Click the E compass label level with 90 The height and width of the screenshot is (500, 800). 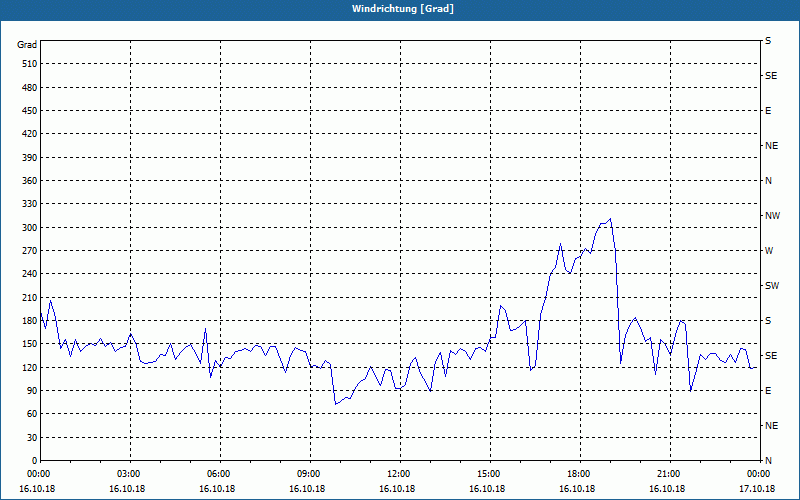[x=768, y=391]
